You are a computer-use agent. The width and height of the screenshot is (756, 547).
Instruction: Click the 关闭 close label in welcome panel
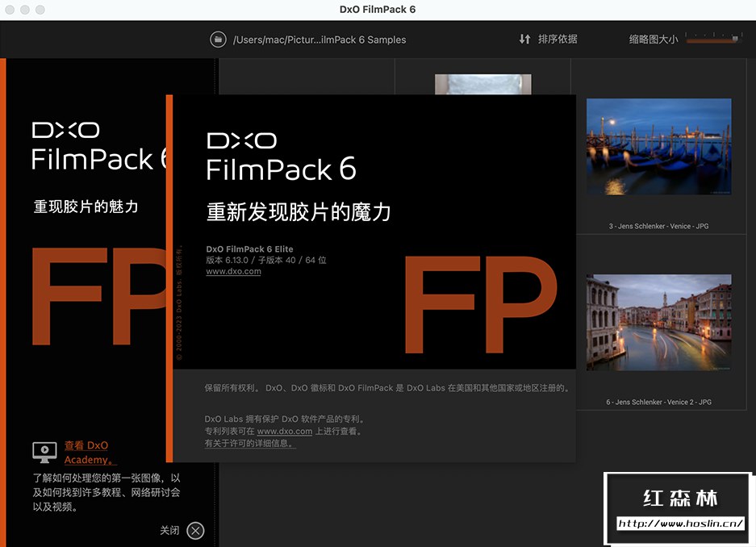click(169, 530)
